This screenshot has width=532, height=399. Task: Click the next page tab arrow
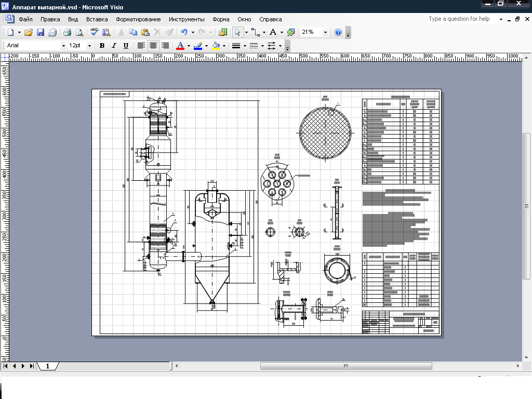(x=23, y=366)
